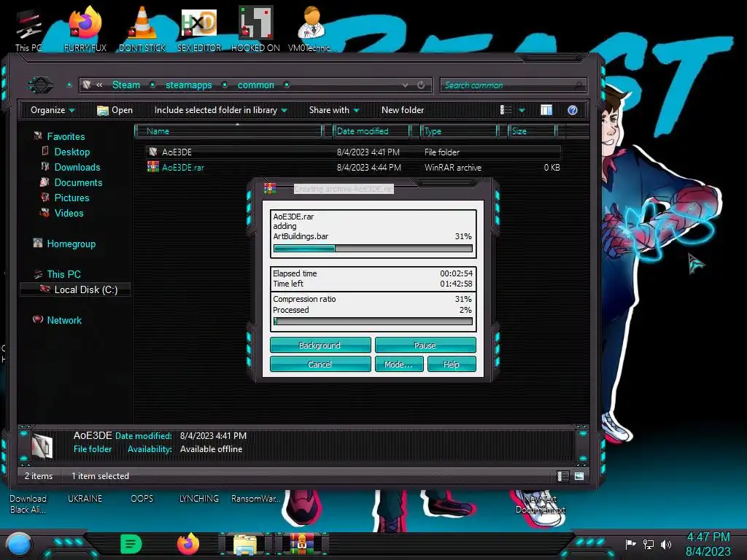Open the VM0Technic desktop icon
This screenshot has height=560, width=747.
click(x=312, y=31)
